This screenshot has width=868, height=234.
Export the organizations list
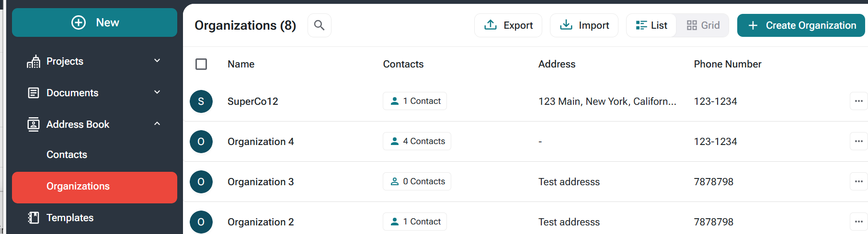click(508, 25)
